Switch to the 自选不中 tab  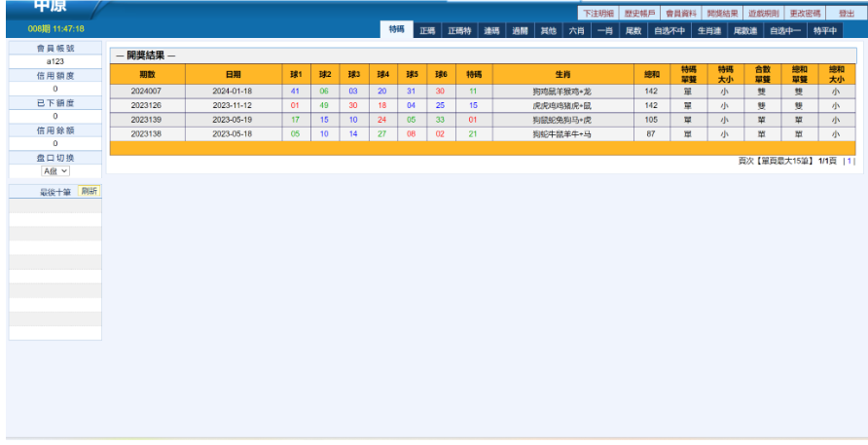tap(669, 31)
